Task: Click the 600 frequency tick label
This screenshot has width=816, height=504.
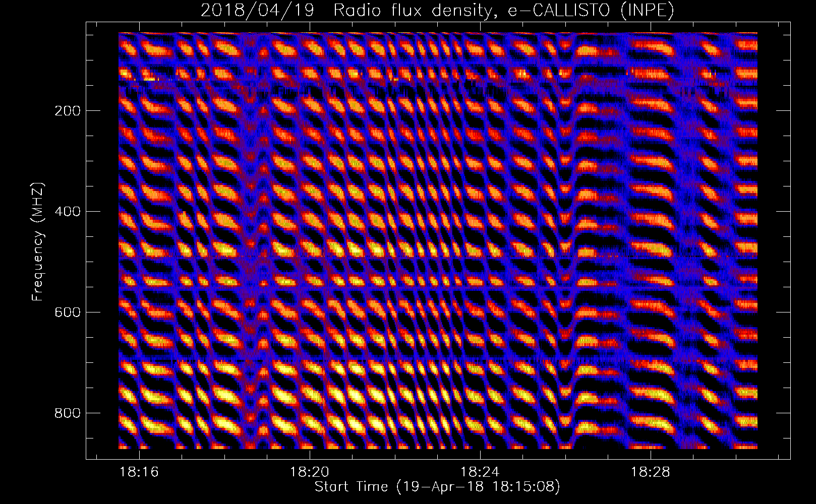Action: [x=68, y=312]
